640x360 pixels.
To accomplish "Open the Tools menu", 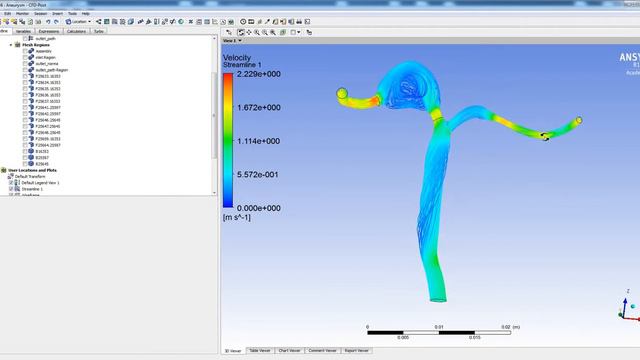I will 72,13.
